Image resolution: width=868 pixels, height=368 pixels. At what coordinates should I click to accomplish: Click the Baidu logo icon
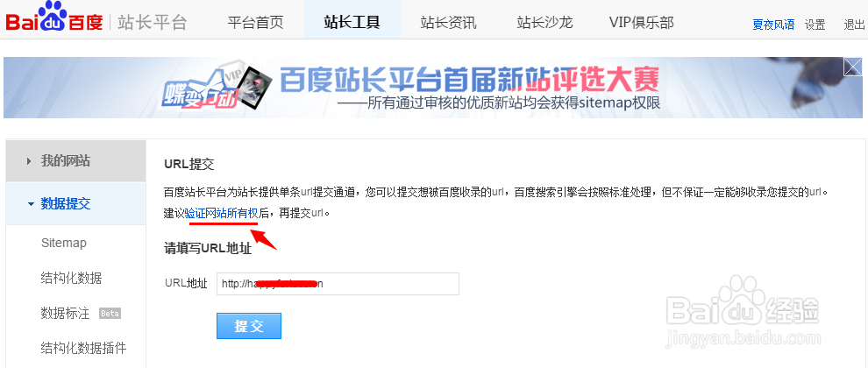(x=54, y=18)
